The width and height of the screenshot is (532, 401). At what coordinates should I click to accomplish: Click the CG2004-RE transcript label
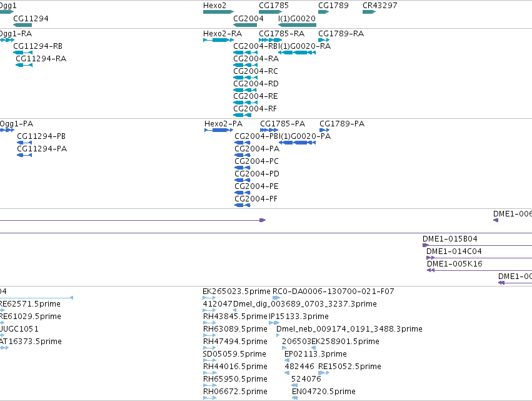[x=256, y=96]
